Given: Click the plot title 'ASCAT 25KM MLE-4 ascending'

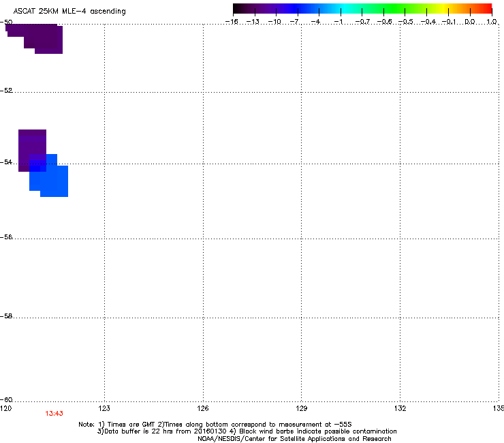Looking at the screenshot, I should (x=69, y=11).
